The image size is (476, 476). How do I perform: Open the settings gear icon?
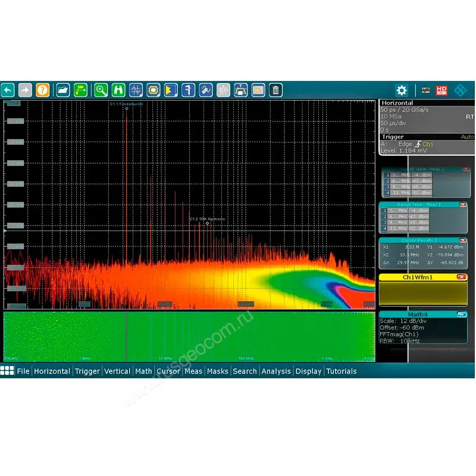tap(402, 90)
